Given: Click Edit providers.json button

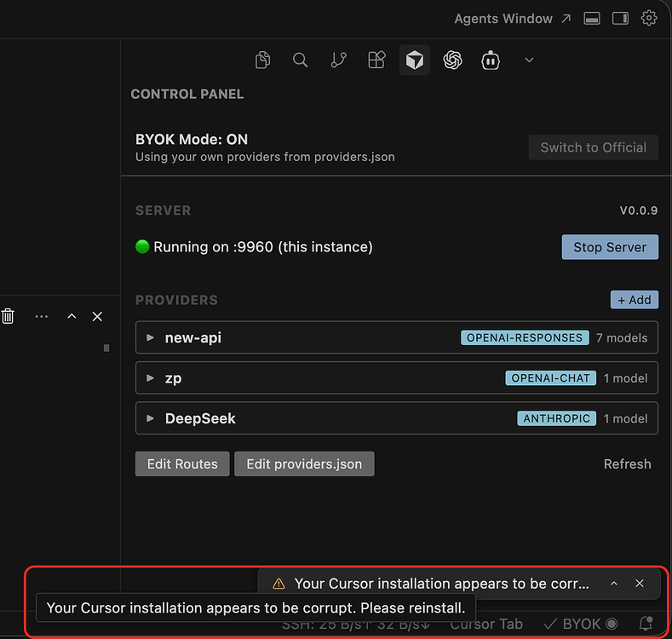Looking at the screenshot, I should [304, 463].
